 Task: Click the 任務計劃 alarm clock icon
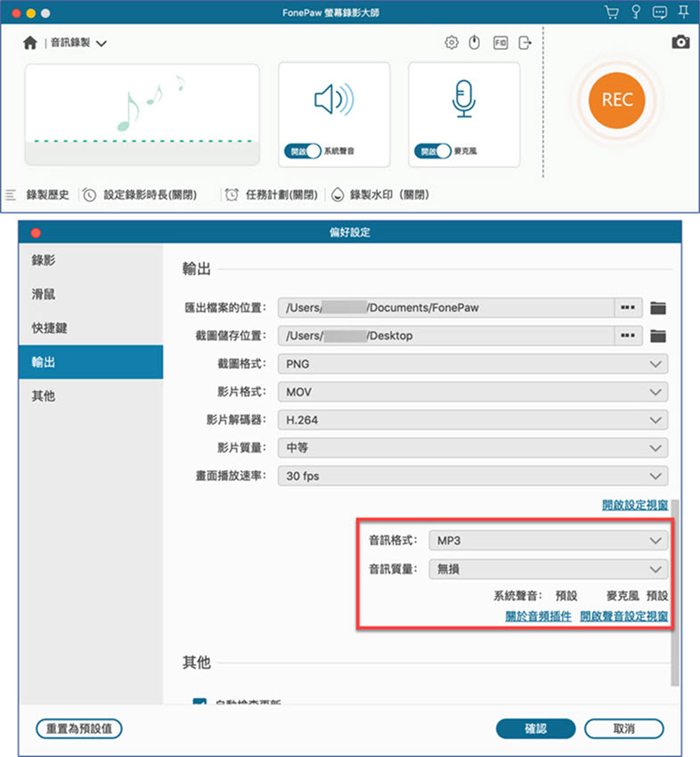[x=232, y=195]
